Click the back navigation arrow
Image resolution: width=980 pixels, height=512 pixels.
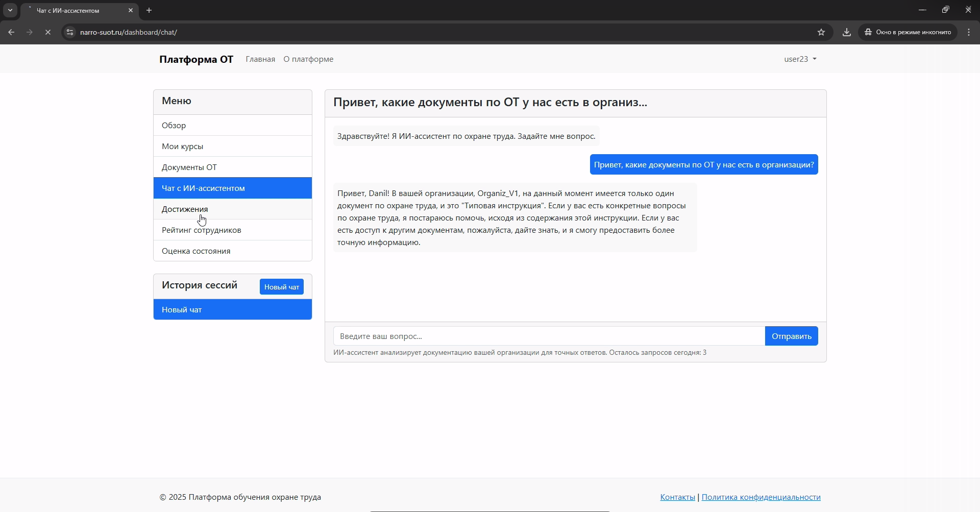click(x=11, y=32)
